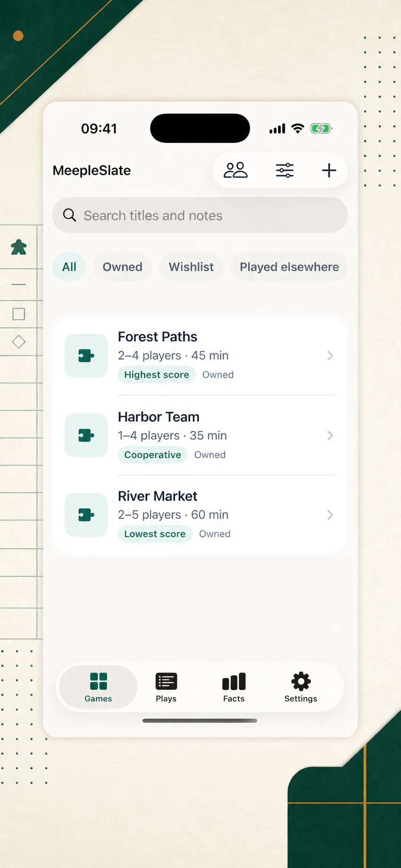Tap 2–5 players · 60 min text
Screen dimensions: 401x868
[173, 515]
